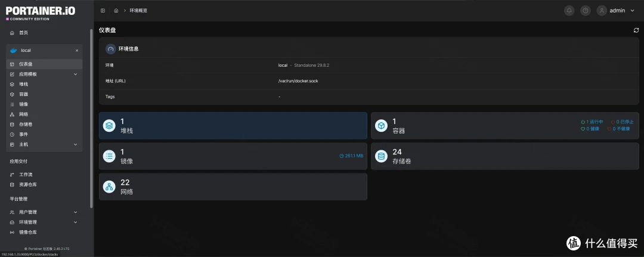644x257 pixels.
Task: Click the /var/run/docker.sock address value
Action: click(298, 81)
